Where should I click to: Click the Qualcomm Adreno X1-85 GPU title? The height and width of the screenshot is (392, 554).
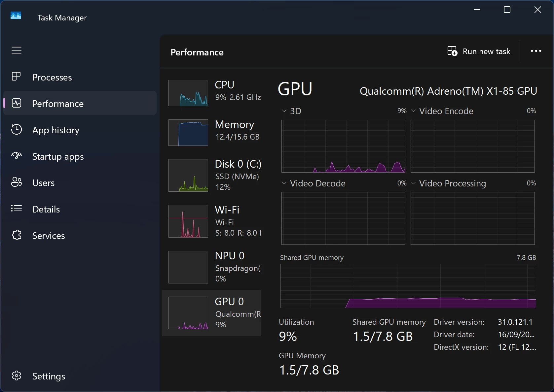448,91
